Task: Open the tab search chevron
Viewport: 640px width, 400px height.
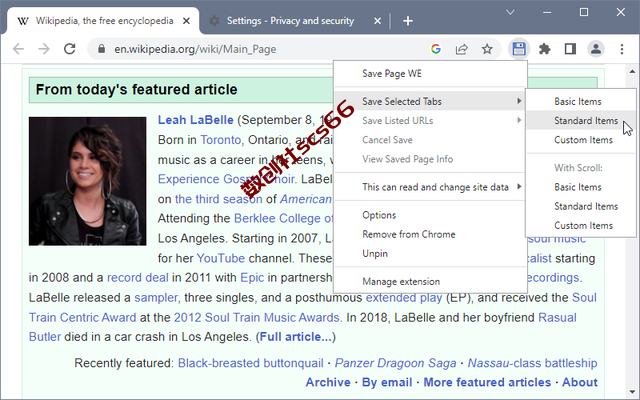Action: [510, 12]
